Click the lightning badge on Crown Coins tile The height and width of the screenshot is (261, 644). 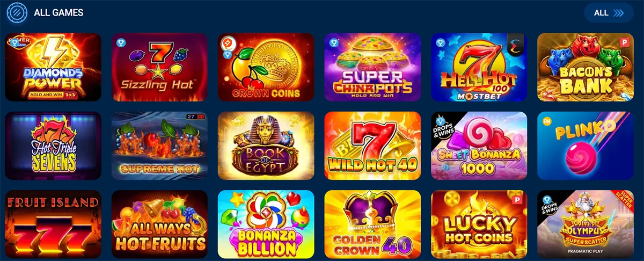coord(228,42)
